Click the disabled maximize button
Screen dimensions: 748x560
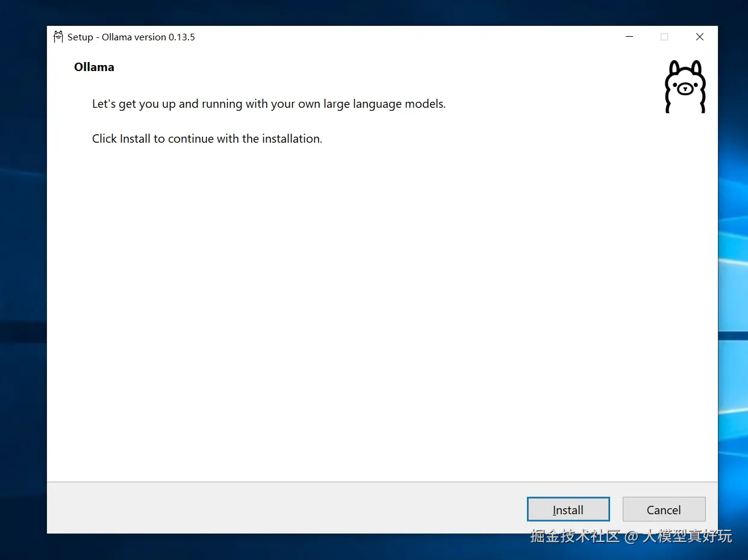point(664,37)
